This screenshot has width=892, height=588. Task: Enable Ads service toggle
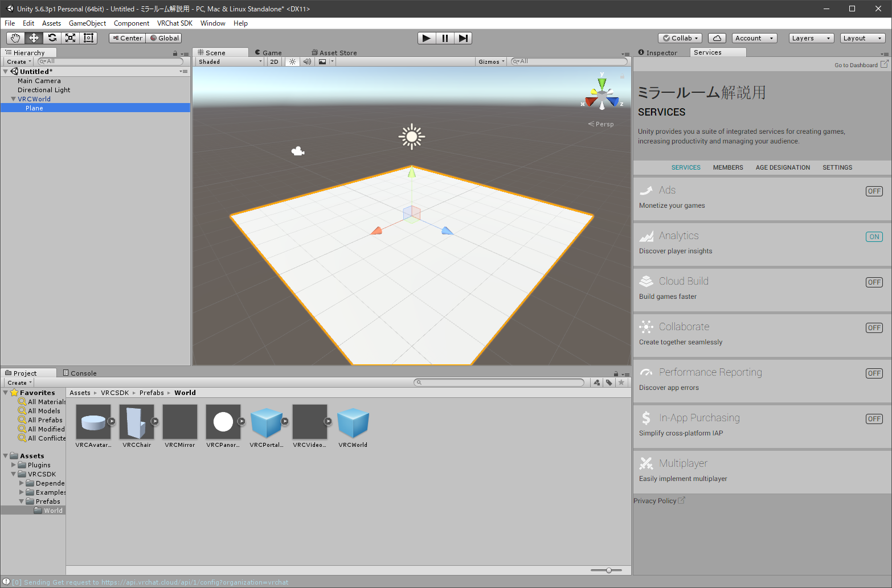pyautogui.click(x=874, y=191)
